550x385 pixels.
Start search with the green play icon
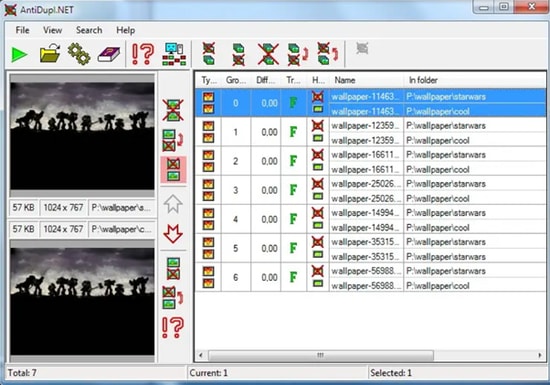pyautogui.click(x=20, y=54)
